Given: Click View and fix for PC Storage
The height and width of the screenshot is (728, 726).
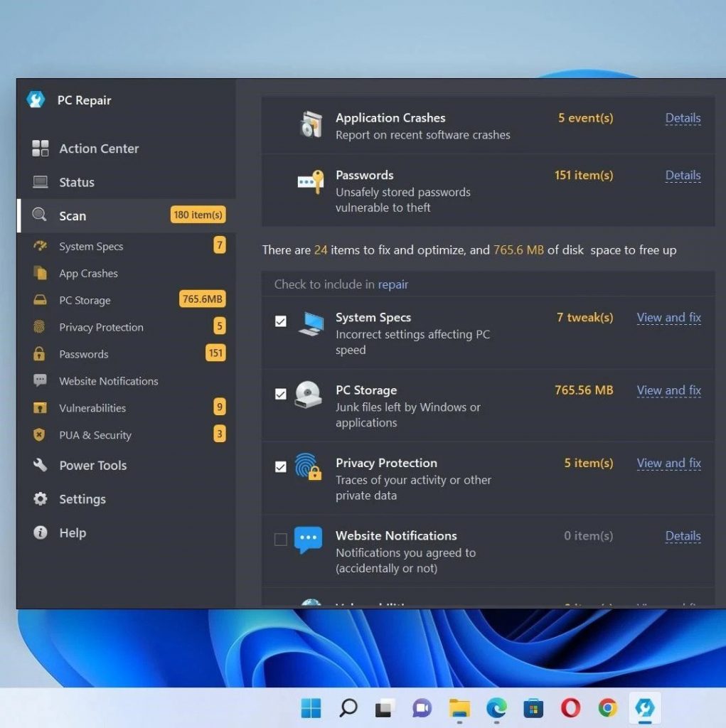Looking at the screenshot, I should pyautogui.click(x=668, y=390).
